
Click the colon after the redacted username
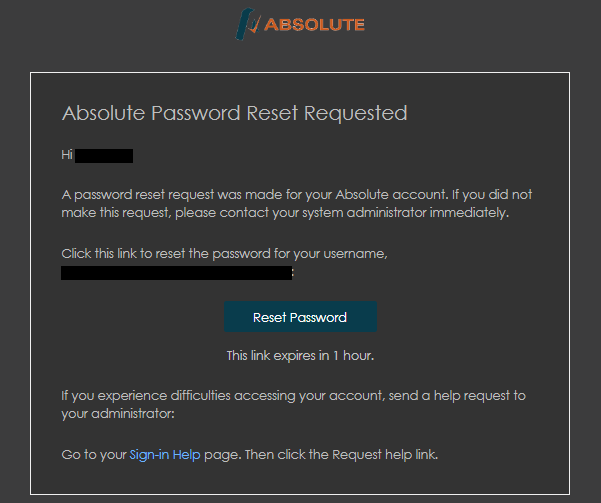pyautogui.click(x=293, y=273)
